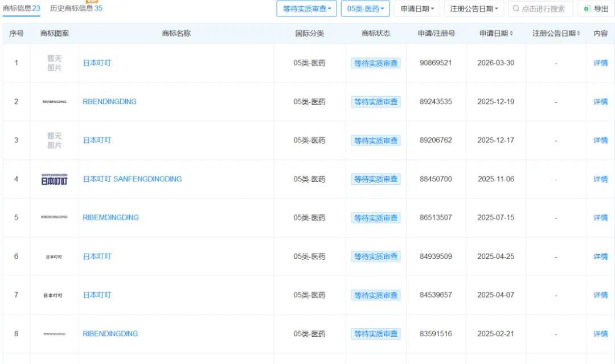Sort by the 注册公告日期 column header arrows

pyautogui.click(x=579, y=34)
